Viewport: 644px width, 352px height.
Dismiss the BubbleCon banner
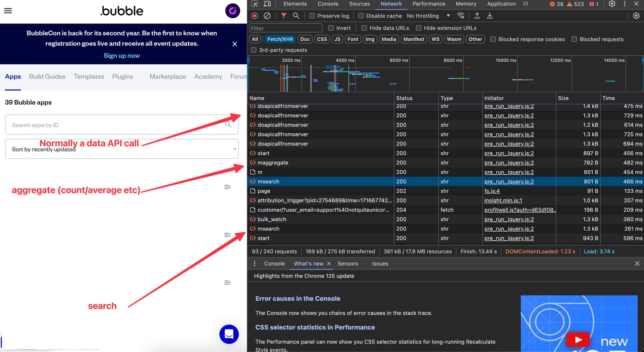pyautogui.click(x=235, y=44)
